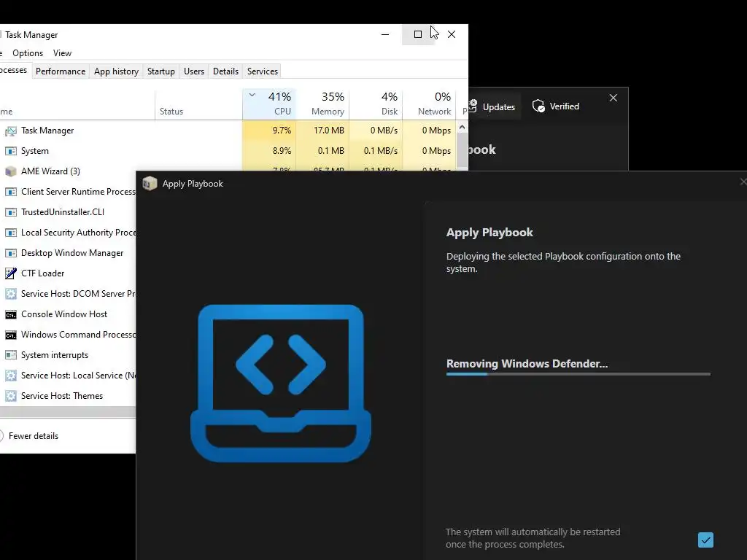Click the 8.9% CPU value for System
The height and width of the screenshot is (560, 747).
(x=282, y=151)
